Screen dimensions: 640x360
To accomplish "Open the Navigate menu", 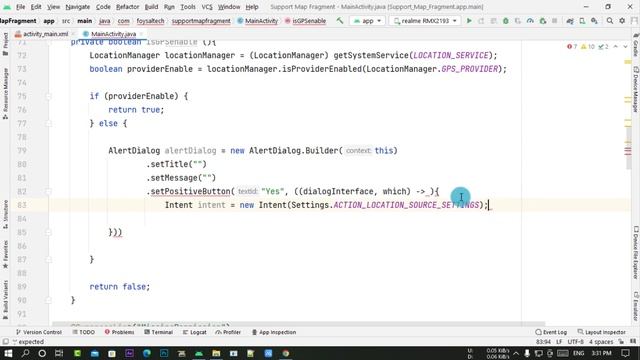I will 78,7.
